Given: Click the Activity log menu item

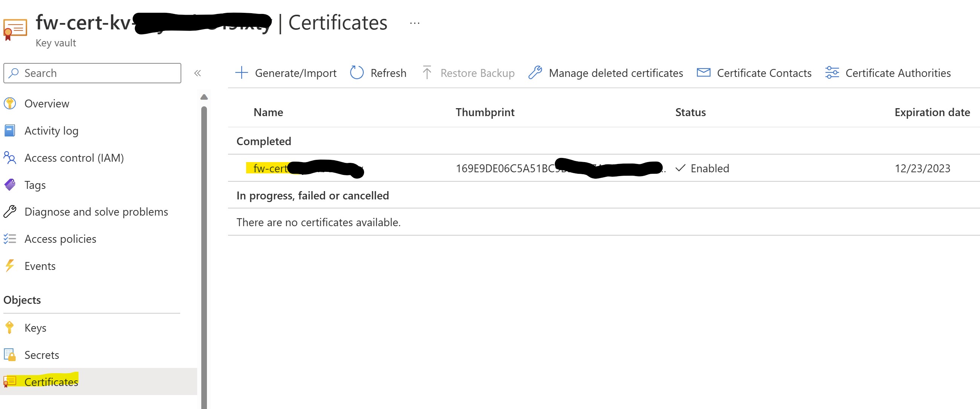Looking at the screenshot, I should coord(51,131).
